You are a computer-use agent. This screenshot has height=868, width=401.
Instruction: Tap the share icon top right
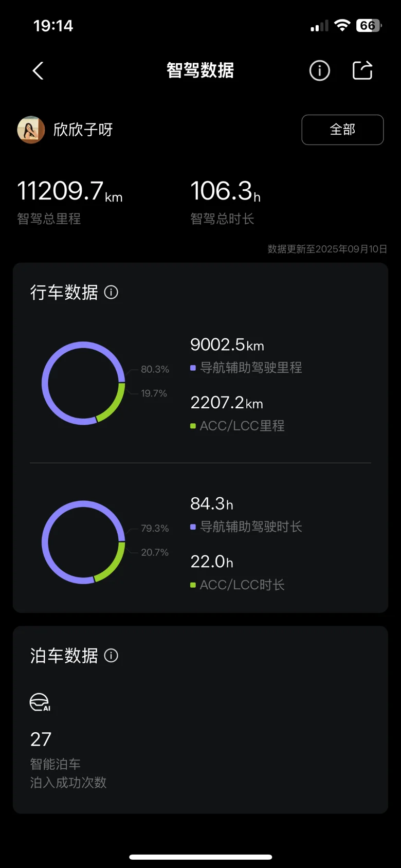(362, 70)
